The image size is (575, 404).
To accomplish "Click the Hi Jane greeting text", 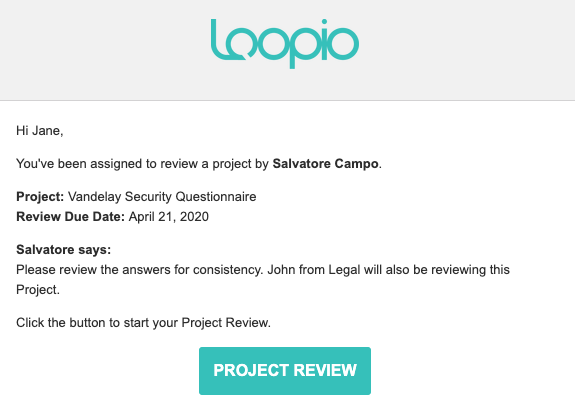I will [x=40, y=131].
